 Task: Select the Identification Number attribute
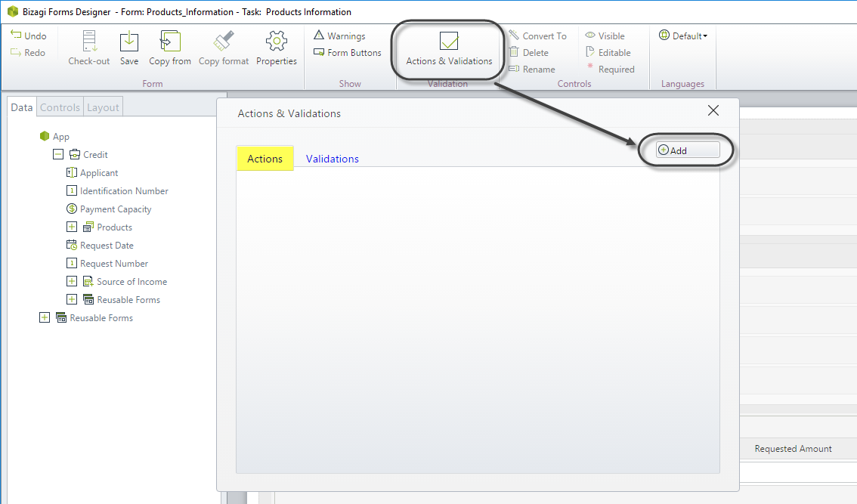[x=124, y=190]
